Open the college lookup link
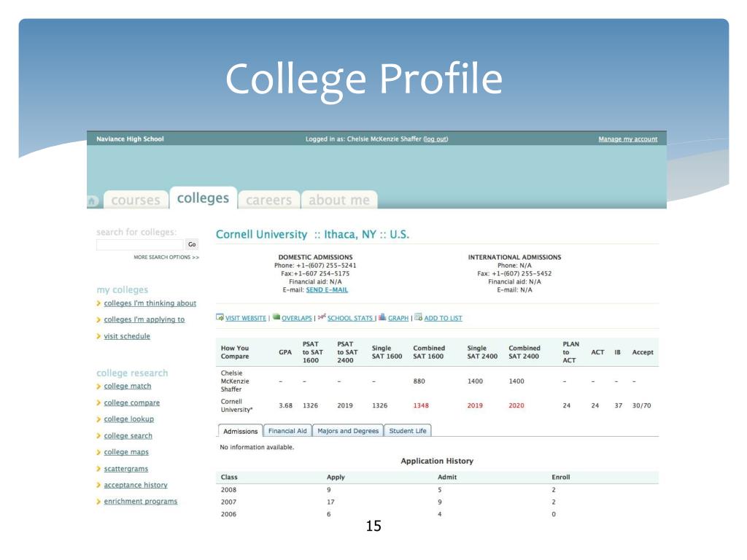 (x=129, y=419)
